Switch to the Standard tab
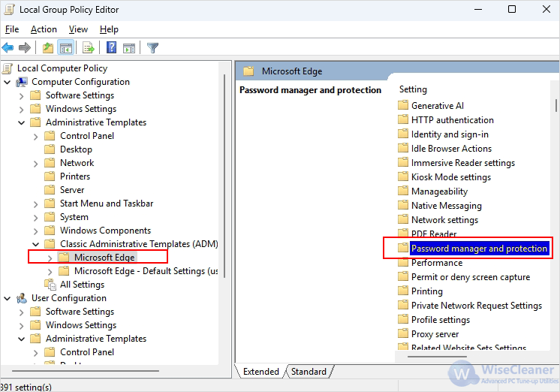Viewport: 560px width, 392px height. click(x=309, y=372)
